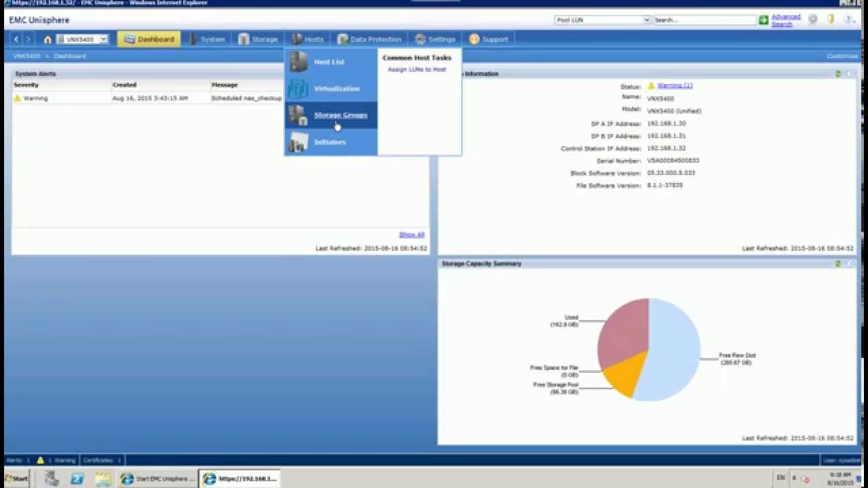Click the Initiators icon in Hosts menu
This screenshot has height=488, width=868.
pyautogui.click(x=298, y=142)
